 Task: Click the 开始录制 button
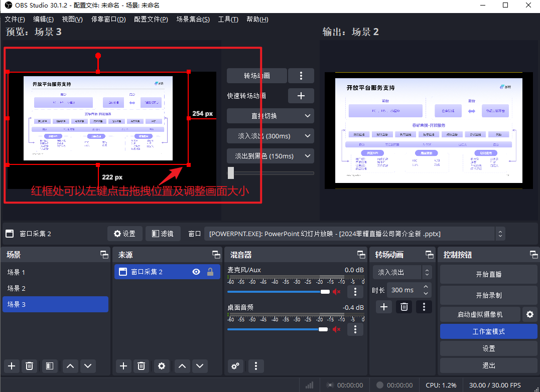coord(488,295)
